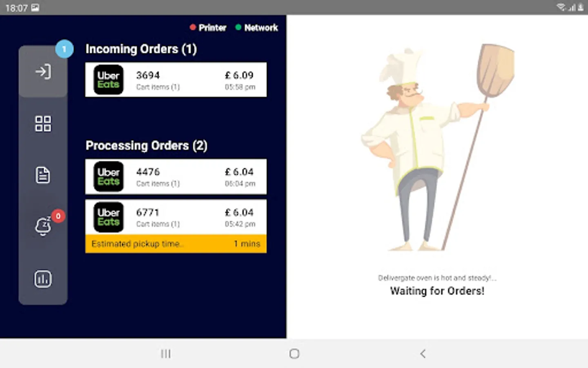Tap the red Printer status indicator
The image size is (588, 368).
(x=208, y=28)
